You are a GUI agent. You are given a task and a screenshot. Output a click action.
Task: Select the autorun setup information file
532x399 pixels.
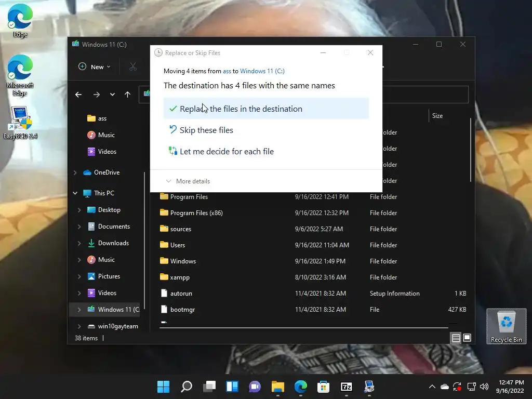coord(312,294)
